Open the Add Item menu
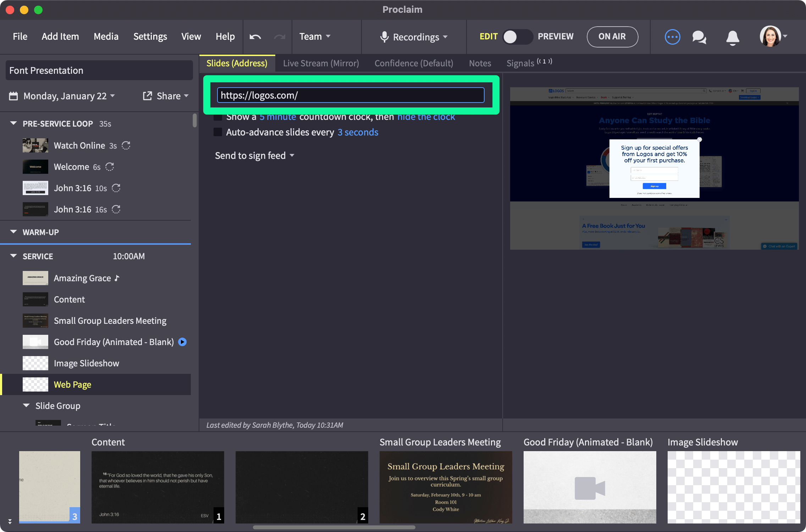The height and width of the screenshot is (532, 806). 60,37
